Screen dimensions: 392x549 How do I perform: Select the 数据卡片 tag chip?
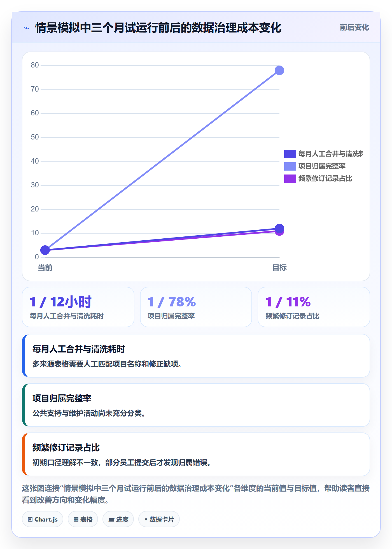(159, 519)
